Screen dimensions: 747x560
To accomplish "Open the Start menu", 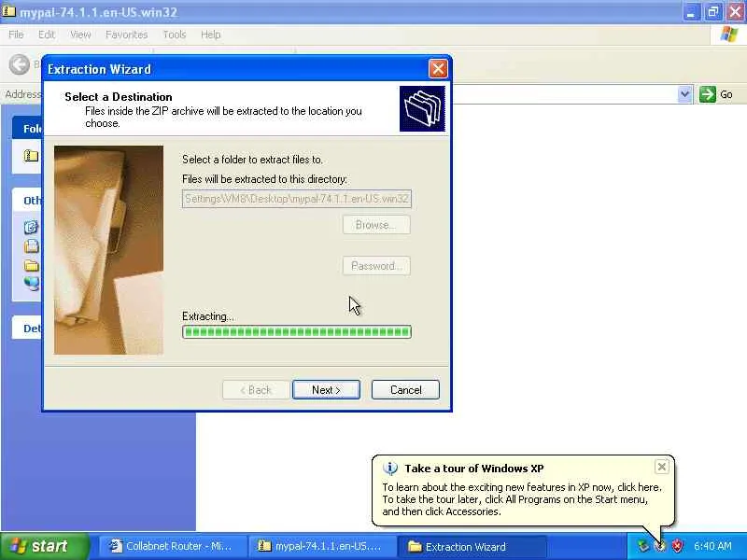I will (44, 546).
